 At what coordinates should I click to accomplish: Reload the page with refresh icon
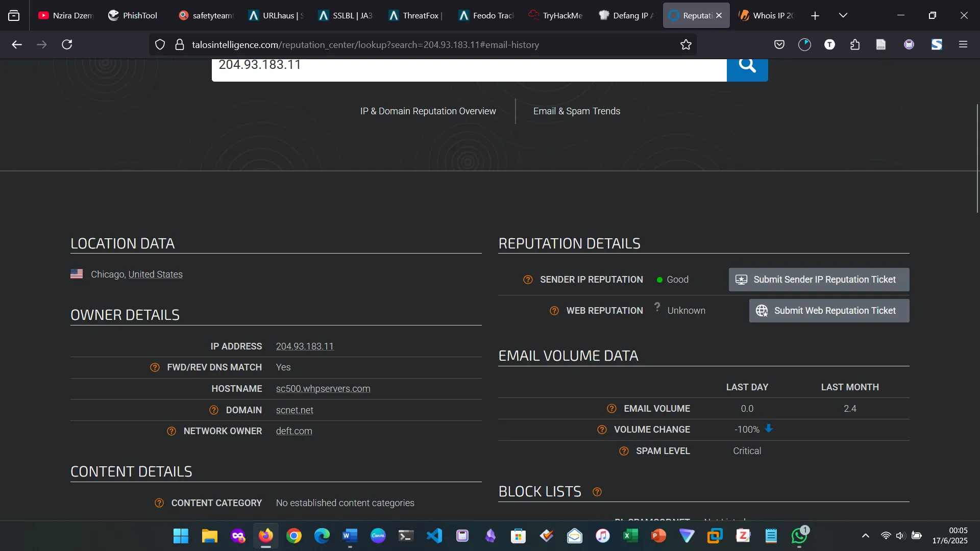(x=67, y=45)
